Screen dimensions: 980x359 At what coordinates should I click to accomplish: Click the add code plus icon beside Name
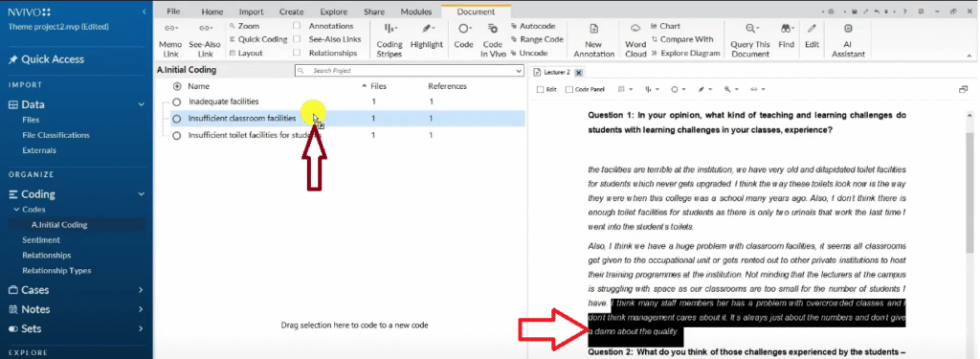pyautogui.click(x=177, y=86)
